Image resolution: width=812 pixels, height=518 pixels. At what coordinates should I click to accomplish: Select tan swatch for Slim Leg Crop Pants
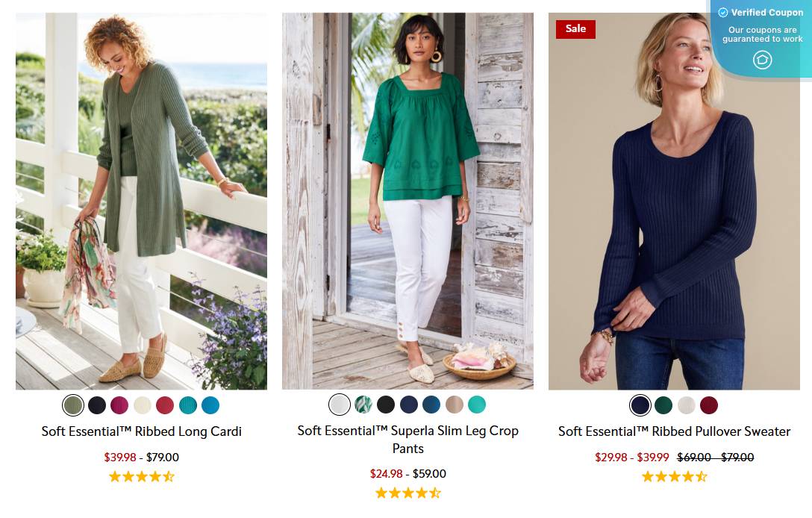tap(454, 405)
